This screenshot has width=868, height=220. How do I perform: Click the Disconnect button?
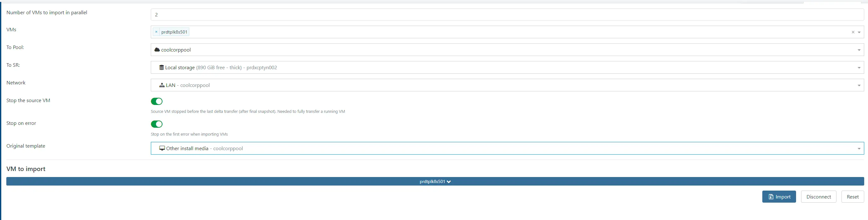(818, 197)
